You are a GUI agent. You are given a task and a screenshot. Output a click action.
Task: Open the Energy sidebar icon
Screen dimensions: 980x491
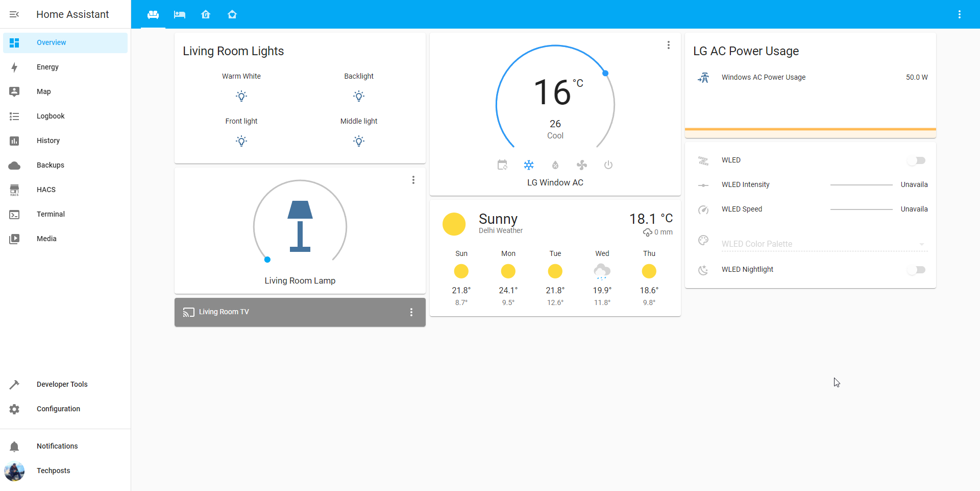(x=14, y=67)
